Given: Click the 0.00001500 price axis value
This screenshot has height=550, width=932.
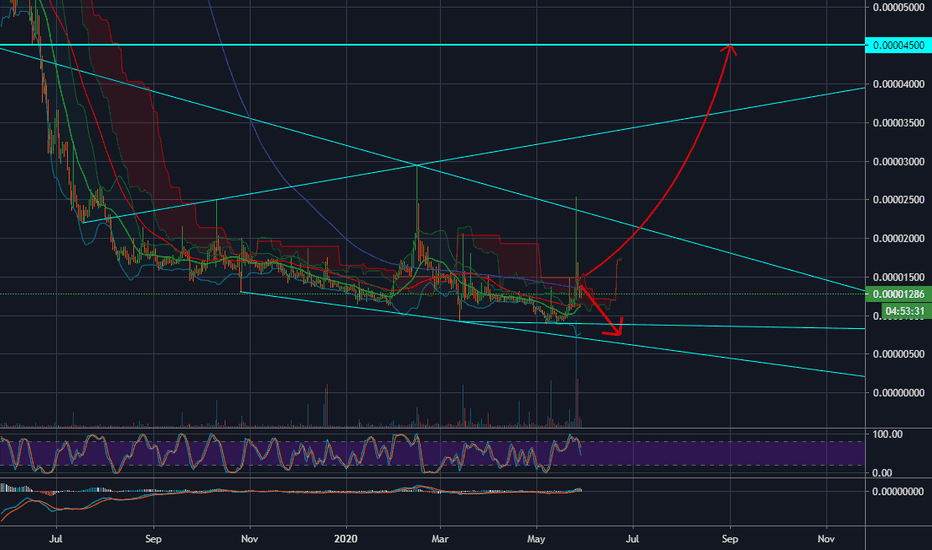Looking at the screenshot, I should (898, 276).
